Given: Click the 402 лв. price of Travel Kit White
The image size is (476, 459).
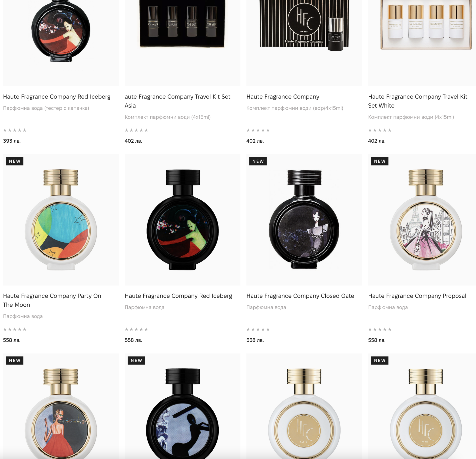Looking at the screenshot, I should pyautogui.click(x=377, y=141).
